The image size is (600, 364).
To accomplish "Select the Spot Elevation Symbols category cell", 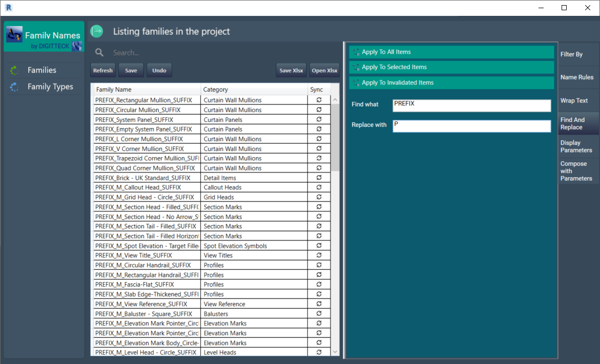I will coord(254,246).
